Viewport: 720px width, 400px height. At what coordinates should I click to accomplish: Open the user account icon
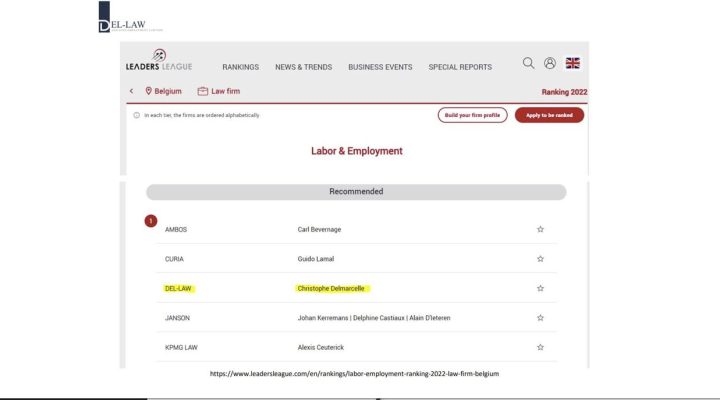(550, 63)
